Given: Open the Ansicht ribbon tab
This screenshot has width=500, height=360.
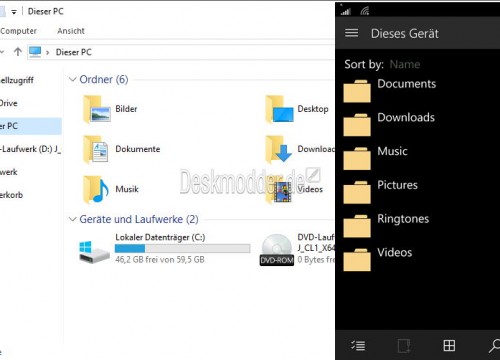Looking at the screenshot, I should pos(71,31).
